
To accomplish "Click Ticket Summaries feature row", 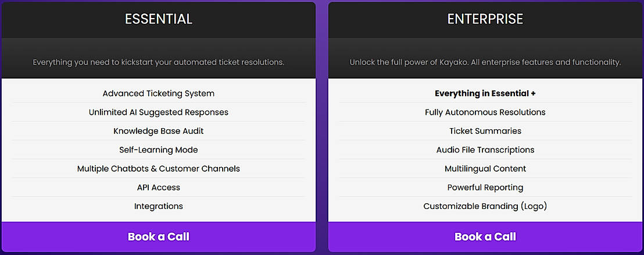I will coord(485,131).
